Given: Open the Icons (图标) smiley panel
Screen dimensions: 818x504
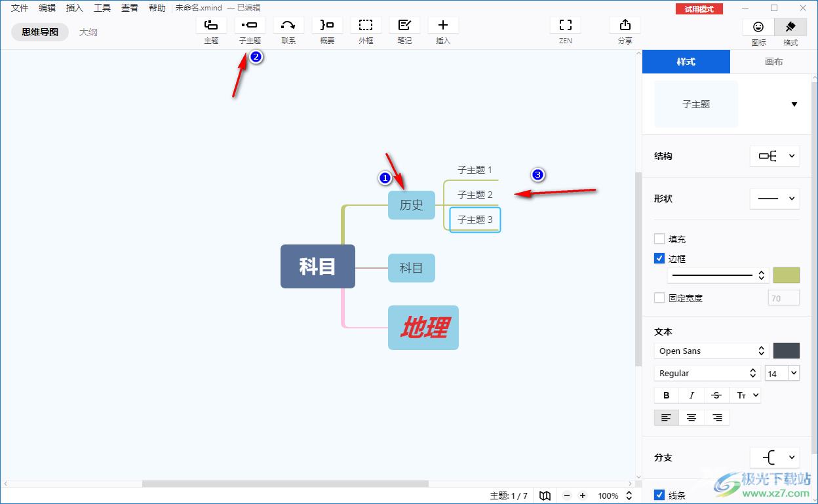Looking at the screenshot, I should [x=758, y=27].
